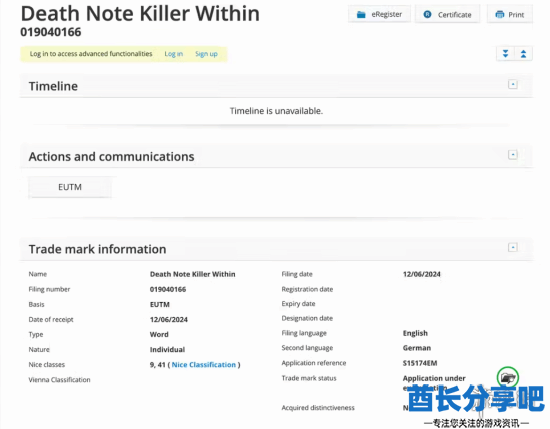550x429 pixels.
Task: Click the Filing number value 019040166
Action: point(168,289)
